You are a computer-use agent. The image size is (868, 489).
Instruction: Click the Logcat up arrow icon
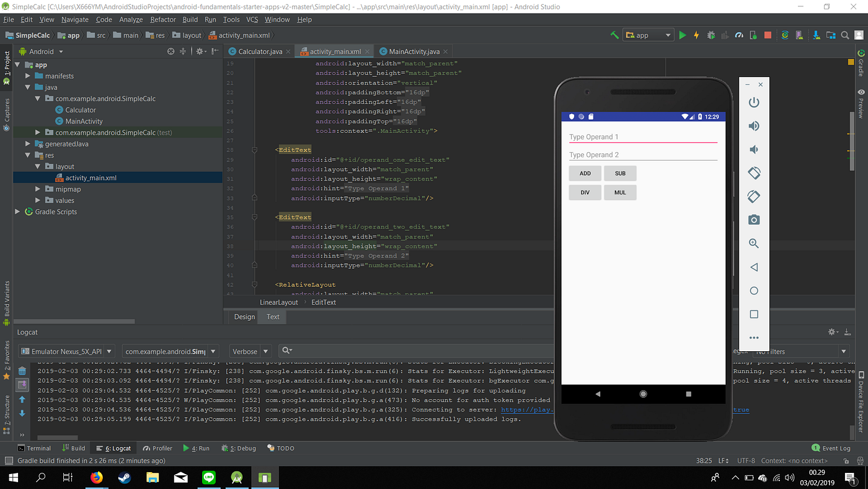[x=22, y=400]
